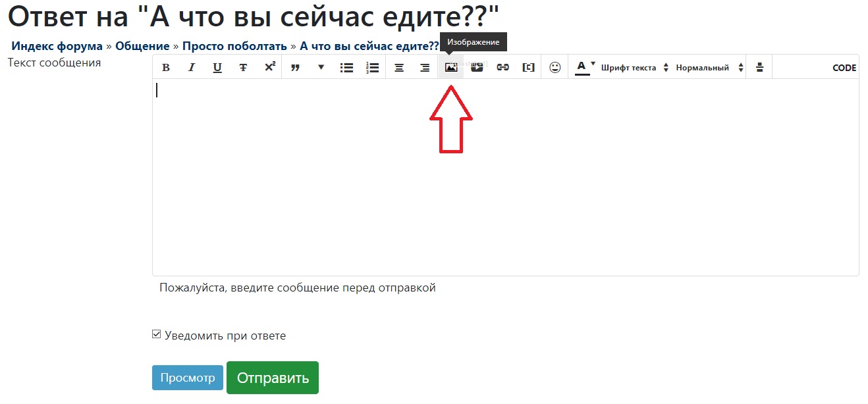868x404 pixels.
Task: Open the Шрифт текста font dropdown
Action: tap(634, 68)
